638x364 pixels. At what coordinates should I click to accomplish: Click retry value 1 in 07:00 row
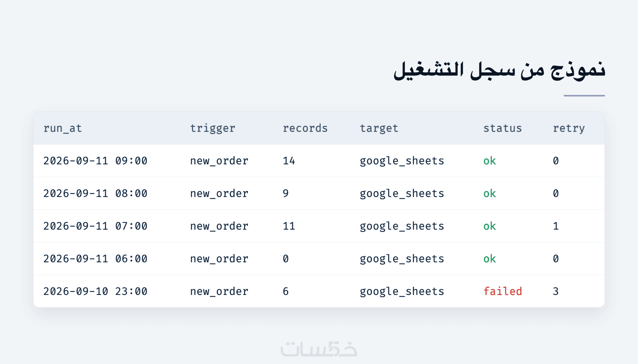(556, 226)
